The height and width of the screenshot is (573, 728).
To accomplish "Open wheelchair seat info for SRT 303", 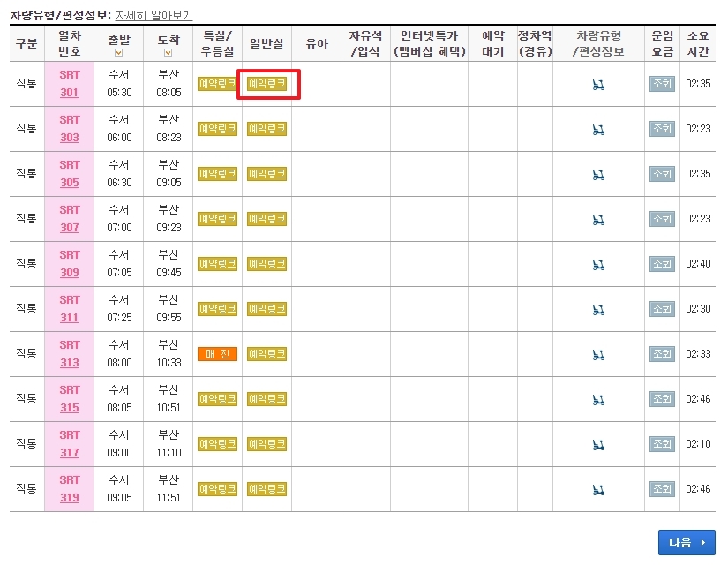I will 598,130.
